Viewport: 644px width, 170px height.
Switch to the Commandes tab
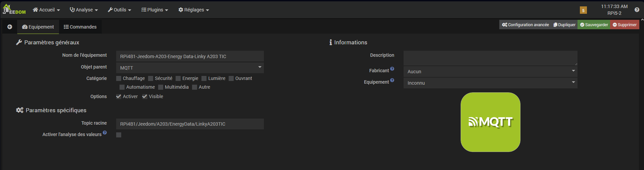[x=80, y=27]
